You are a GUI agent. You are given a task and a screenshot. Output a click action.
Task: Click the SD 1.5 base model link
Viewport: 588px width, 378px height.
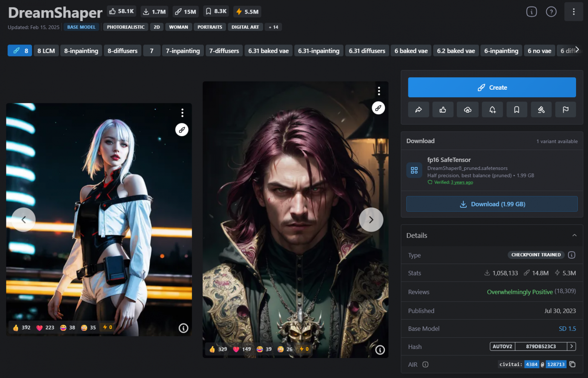click(567, 329)
